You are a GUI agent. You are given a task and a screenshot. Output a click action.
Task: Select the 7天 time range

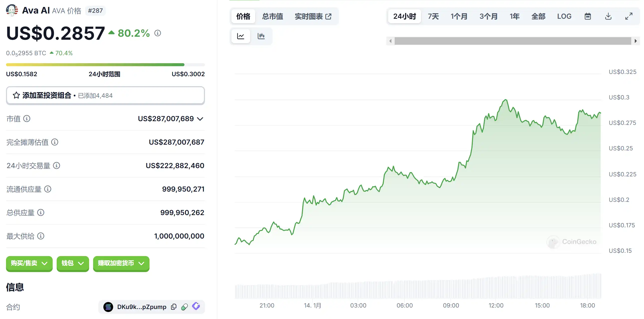pyautogui.click(x=433, y=16)
